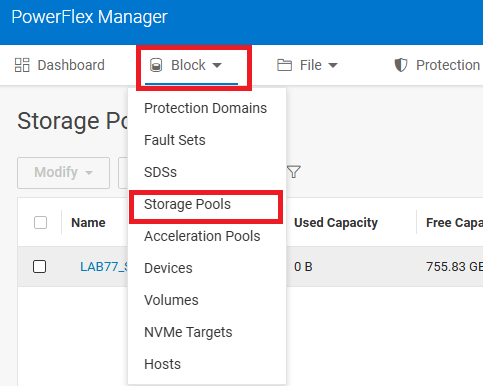Choose Fault Sets menu entry
The width and height of the screenshot is (483, 386).
175,140
